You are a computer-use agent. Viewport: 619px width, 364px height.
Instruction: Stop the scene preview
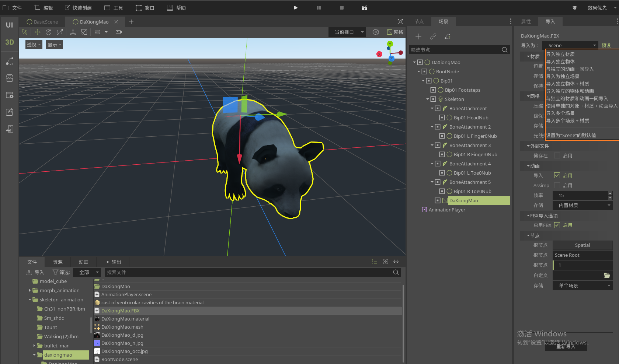pyautogui.click(x=342, y=8)
